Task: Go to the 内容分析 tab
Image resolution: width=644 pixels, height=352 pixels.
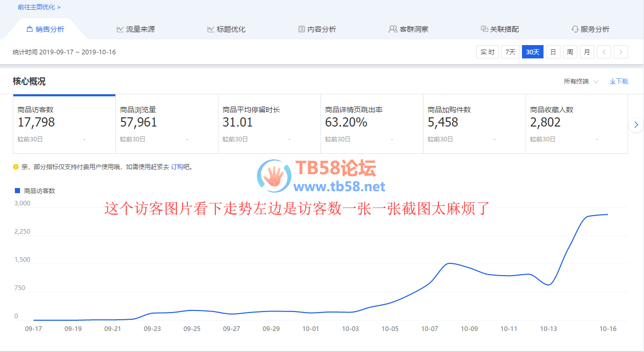Action: (x=317, y=29)
